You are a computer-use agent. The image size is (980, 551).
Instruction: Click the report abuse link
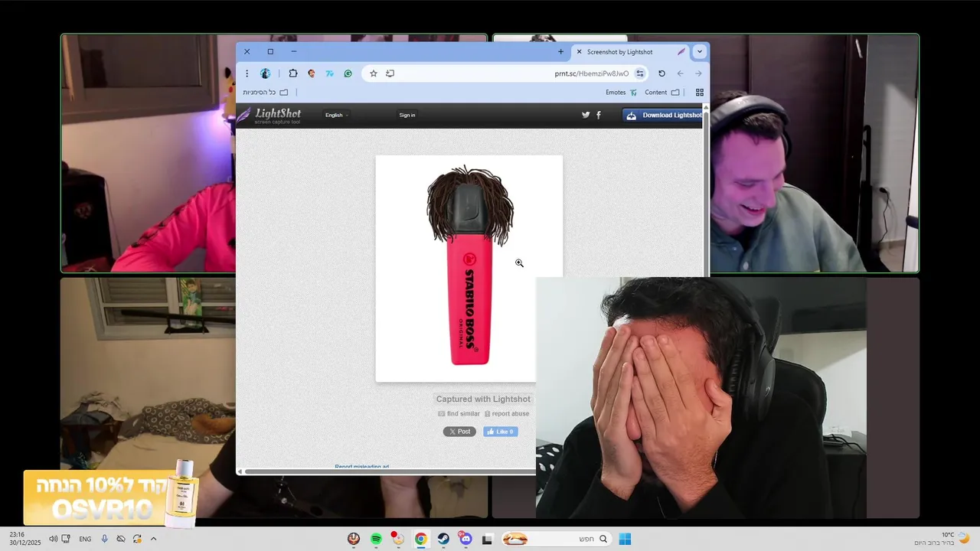click(507, 414)
